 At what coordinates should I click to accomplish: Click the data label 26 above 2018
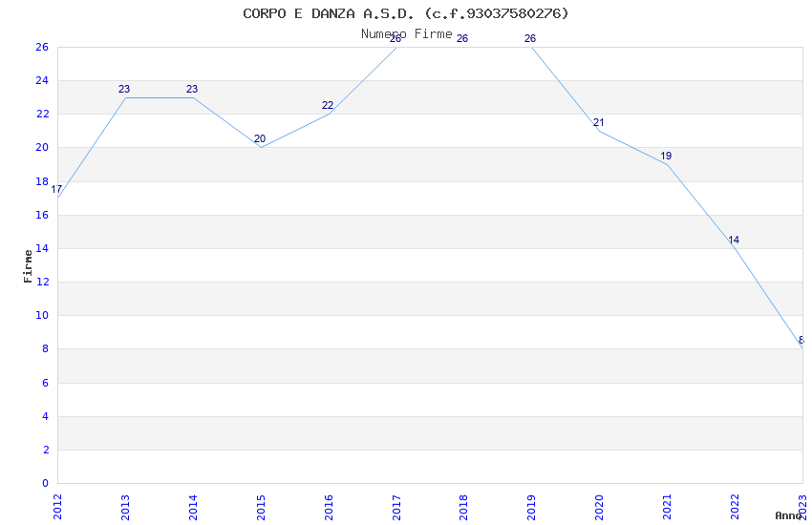pyautogui.click(x=462, y=39)
